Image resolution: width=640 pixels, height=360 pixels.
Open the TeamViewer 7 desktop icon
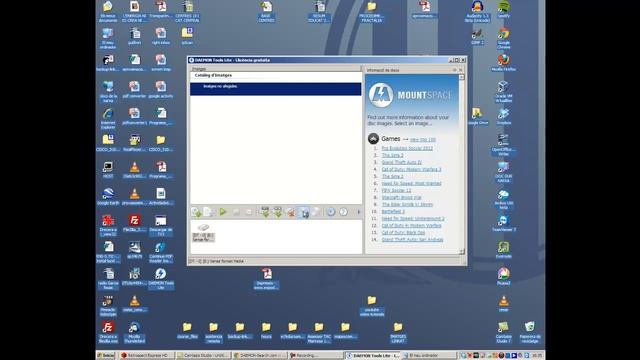point(504,223)
